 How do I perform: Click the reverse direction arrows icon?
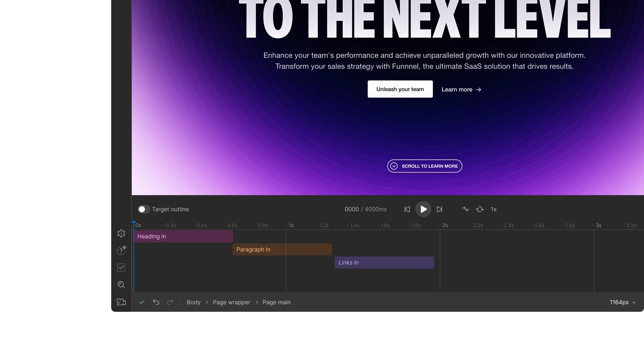point(465,209)
